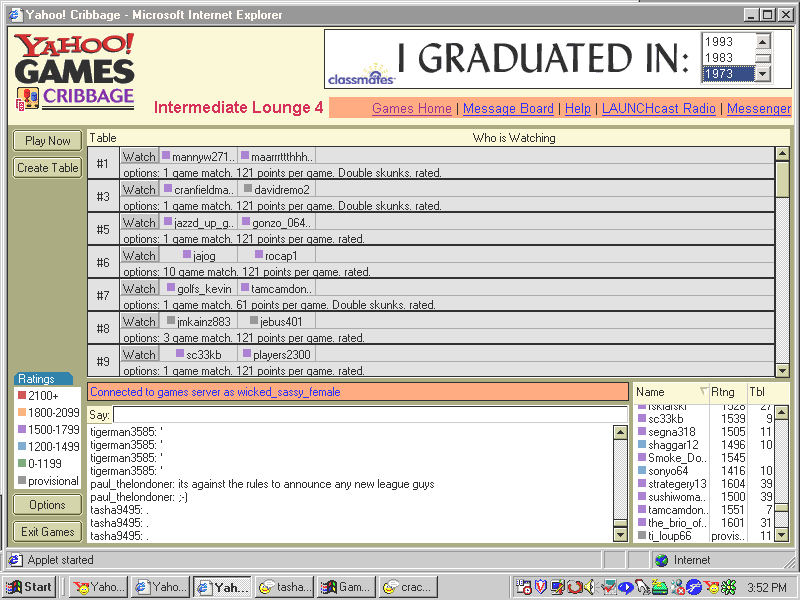Click the player list's scroll up arrow
Viewport: 800px width, 600px height.
(x=782, y=412)
